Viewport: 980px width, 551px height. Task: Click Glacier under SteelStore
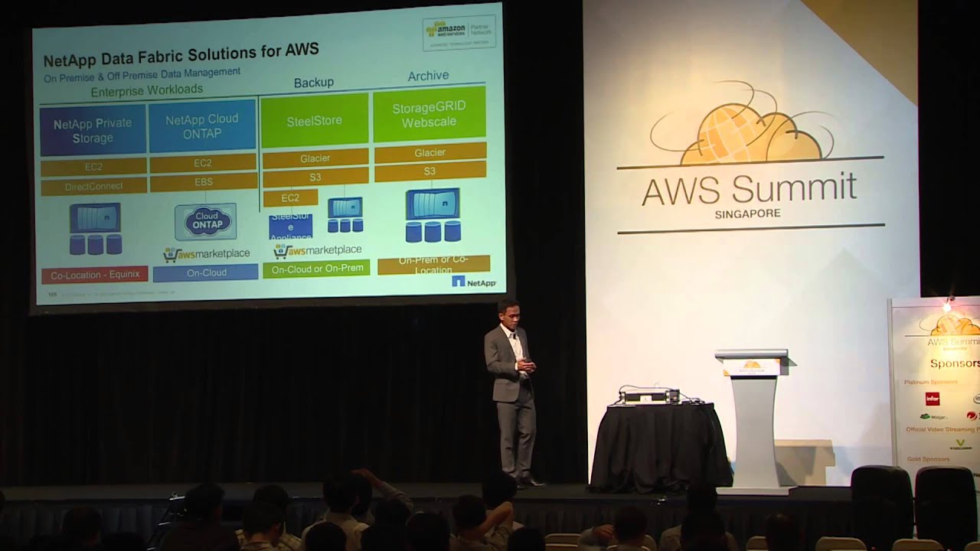(315, 158)
